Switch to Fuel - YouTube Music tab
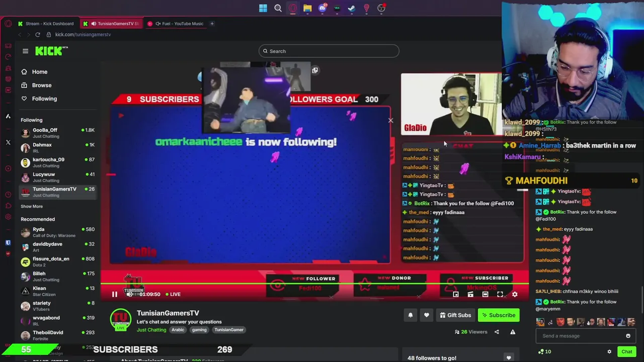Image resolution: width=644 pixels, height=362 pixels. (176, 24)
